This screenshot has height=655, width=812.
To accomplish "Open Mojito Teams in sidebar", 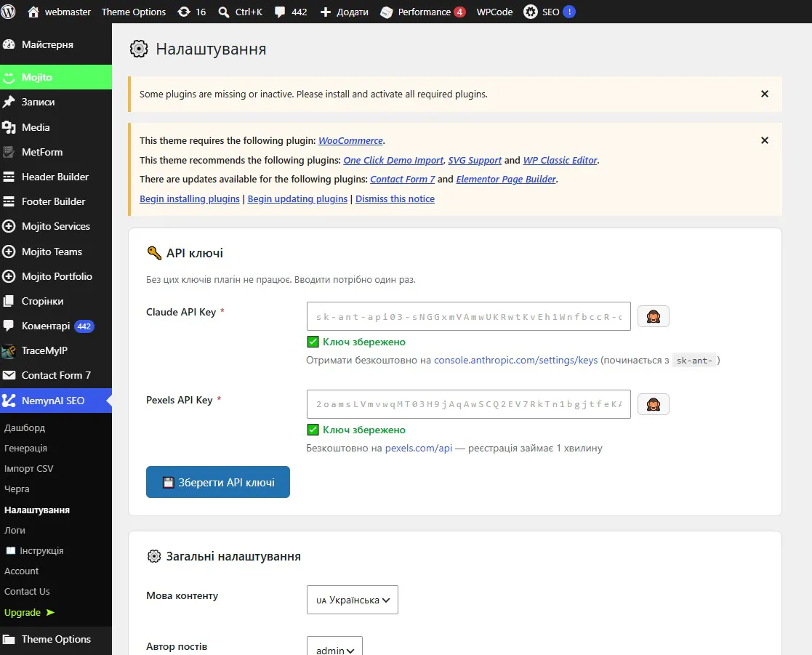I will coord(56,252).
